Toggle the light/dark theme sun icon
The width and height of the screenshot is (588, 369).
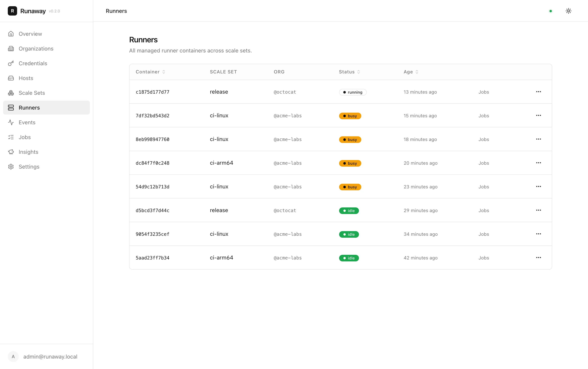tap(569, 11)
